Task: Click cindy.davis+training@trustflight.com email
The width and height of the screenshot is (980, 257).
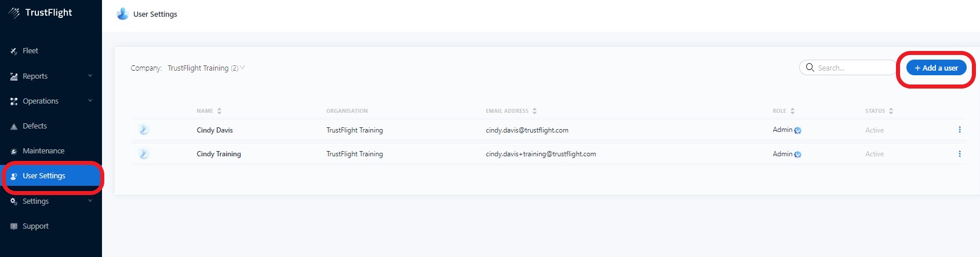Action: pyautogui.click(x=541, y=154)
